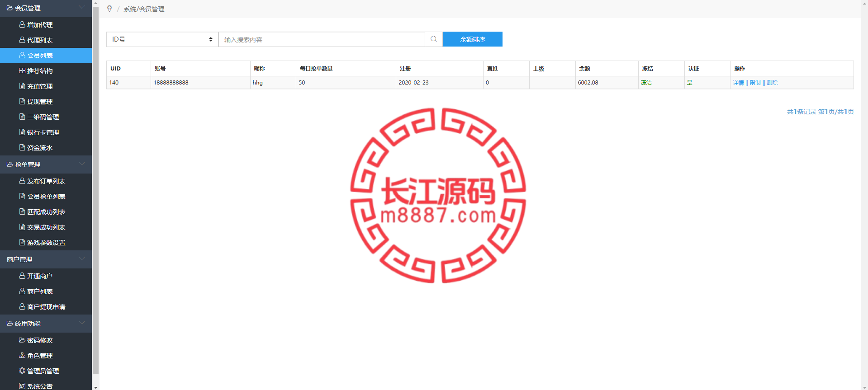Click the user icon beside 发布订单列表
This screenshot has width=868, height=390.
(x=22, y=181)
